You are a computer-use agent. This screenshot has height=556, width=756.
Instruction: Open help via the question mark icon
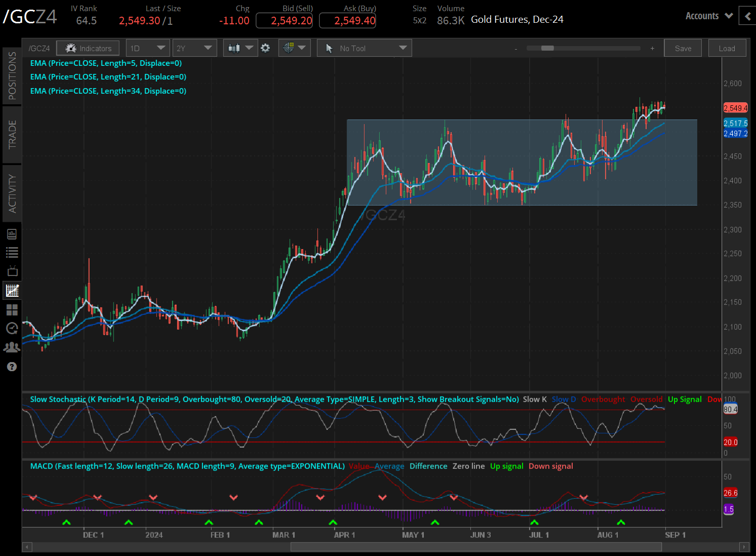(x=12, y=366)
